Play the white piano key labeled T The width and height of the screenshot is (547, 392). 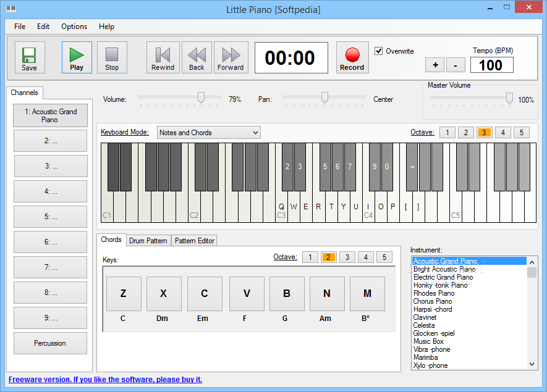click(x=331, y=207)
